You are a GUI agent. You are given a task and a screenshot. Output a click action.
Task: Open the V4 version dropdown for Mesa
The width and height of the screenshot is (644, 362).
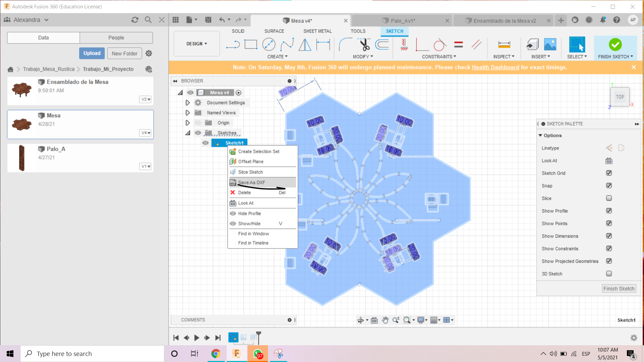(145, 133)
